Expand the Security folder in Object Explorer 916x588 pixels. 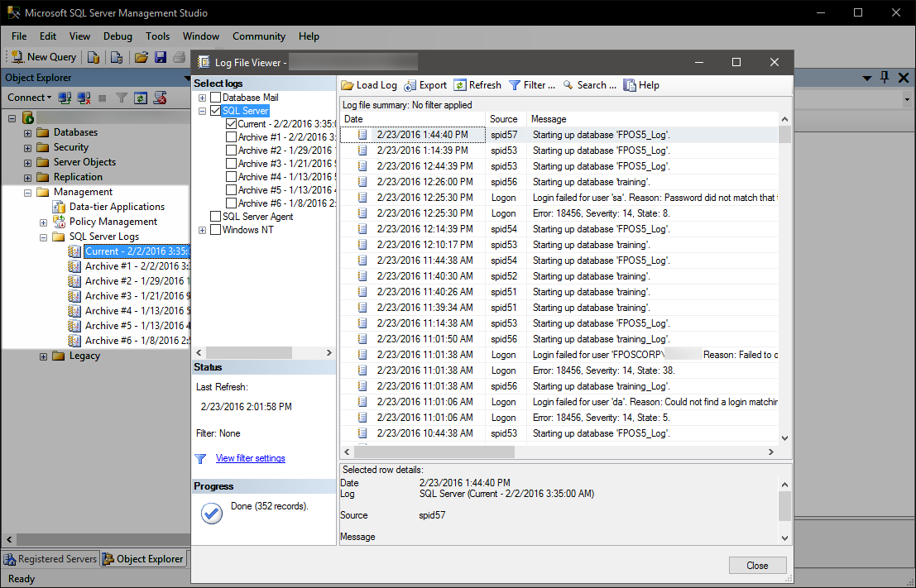pos(27,148)
